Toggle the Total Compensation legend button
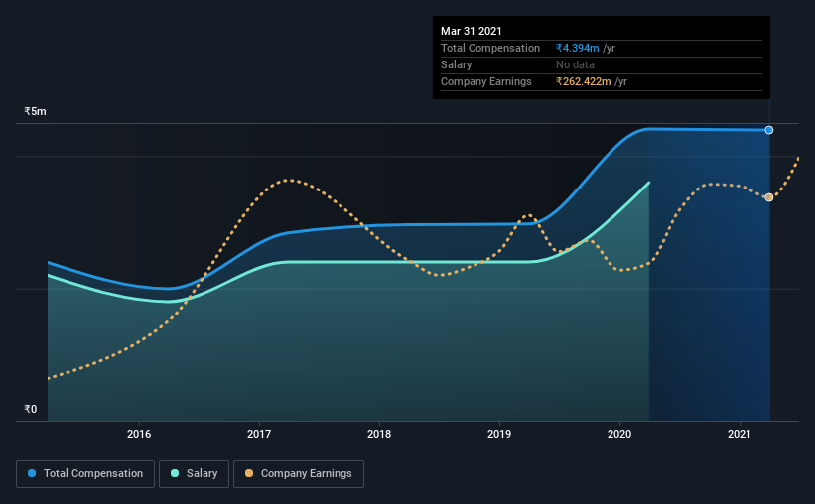Image resolution: width=815 pixels, height=504 pixels. 85,474
